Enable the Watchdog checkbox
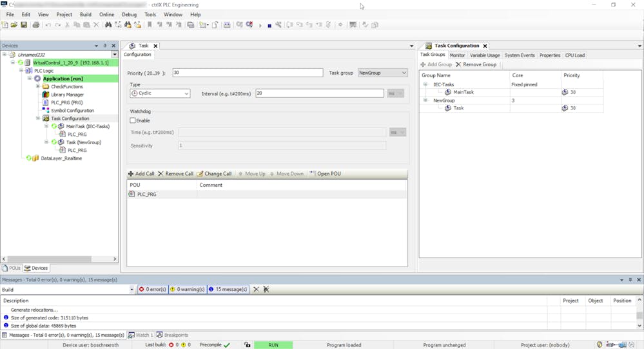The height and width of the screenshot is (349, 644). pyautogui.click(x=133, y=120)
